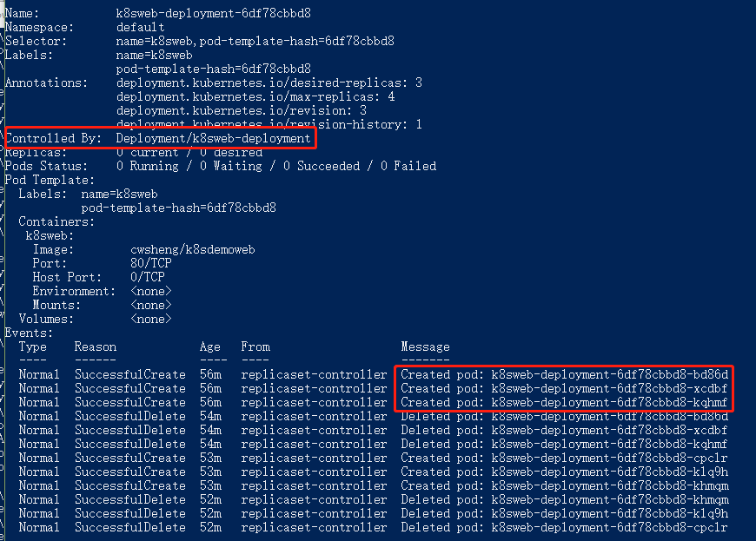This screenshot has height=541, width=756.
Task: Click the Host Port 0/TCP value
Action: pyautogui.click(x=148, y=278)
